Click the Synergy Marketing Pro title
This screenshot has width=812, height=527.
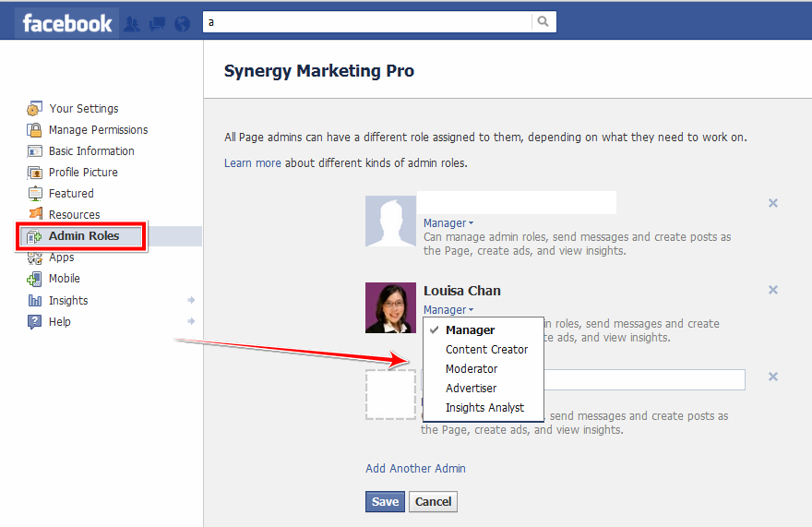click(x=319, y=71)
